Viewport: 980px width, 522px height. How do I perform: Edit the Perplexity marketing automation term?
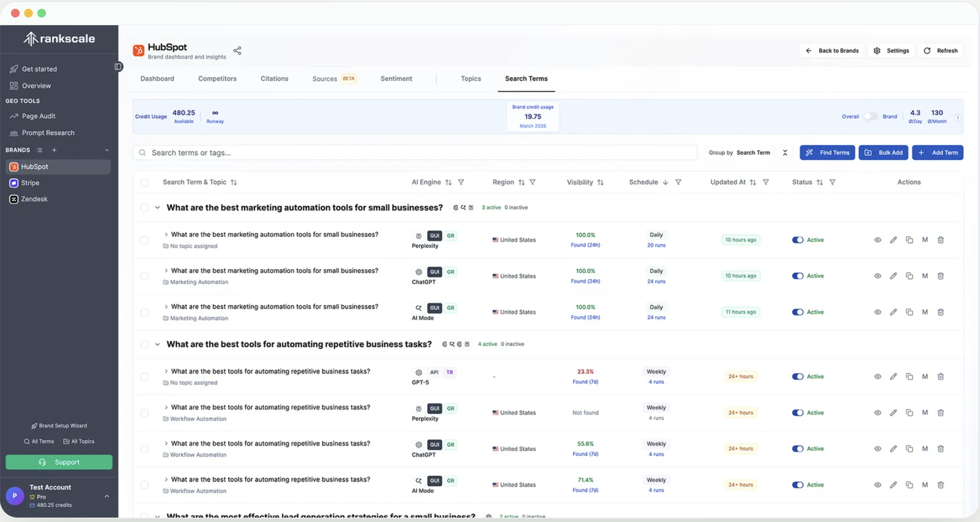pos(893,240)
